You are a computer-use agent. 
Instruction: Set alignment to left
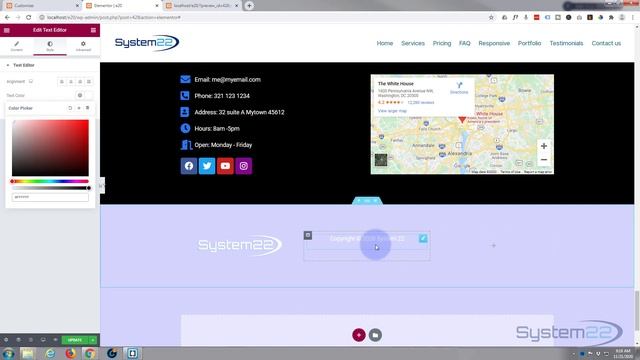point(62,82)
